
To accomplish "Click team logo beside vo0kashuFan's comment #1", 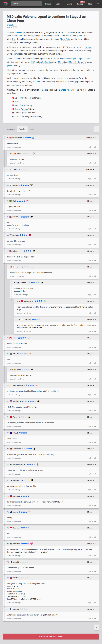I will click(33, 138).
